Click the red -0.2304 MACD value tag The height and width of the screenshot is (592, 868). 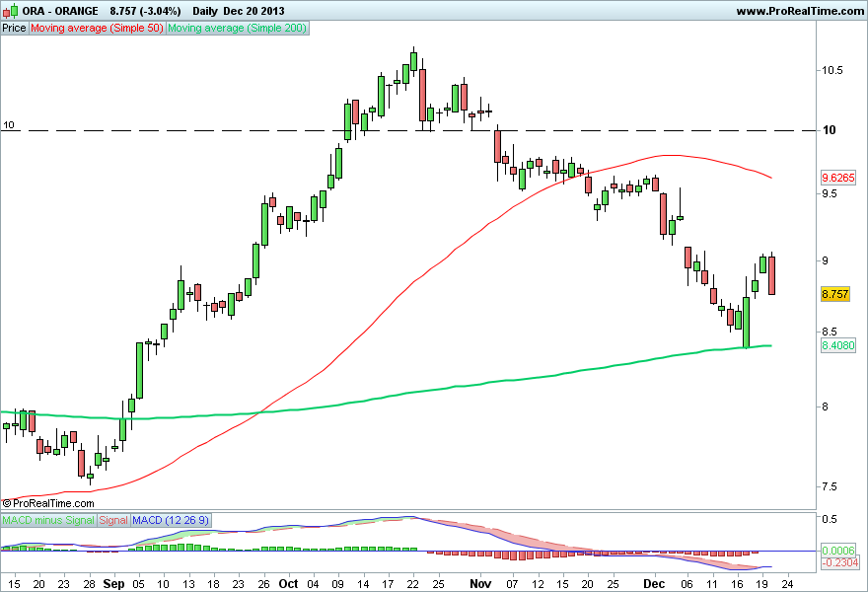click(x=839, y=562)
